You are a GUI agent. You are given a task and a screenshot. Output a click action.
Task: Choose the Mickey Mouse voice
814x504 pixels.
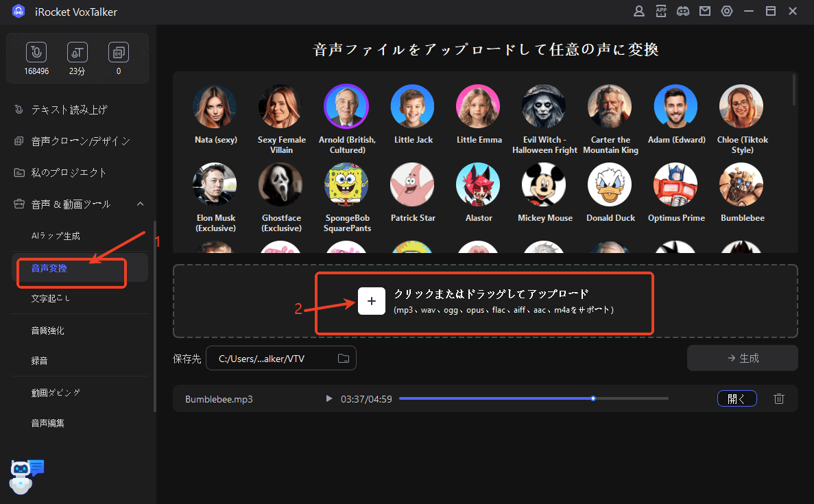coord(544,184)
